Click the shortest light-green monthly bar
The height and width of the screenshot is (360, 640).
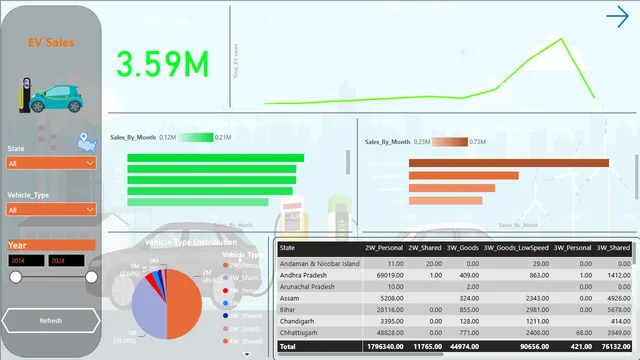(198, 202)
